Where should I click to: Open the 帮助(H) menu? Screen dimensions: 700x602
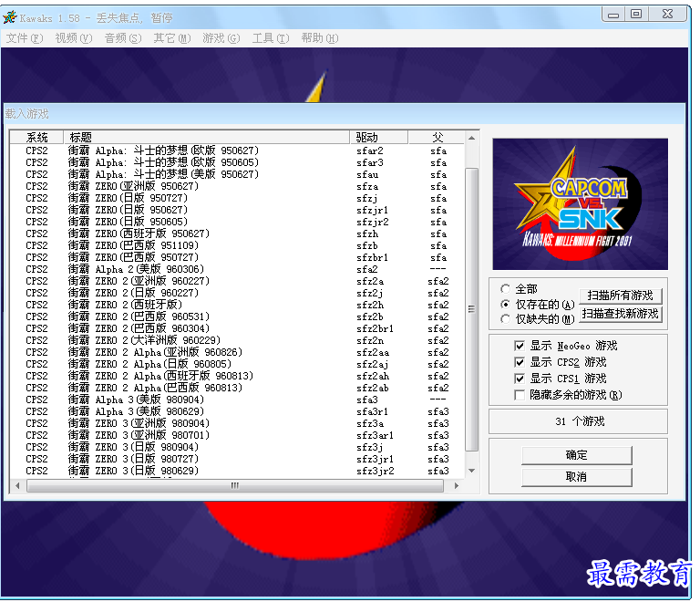tap(320, 38)
